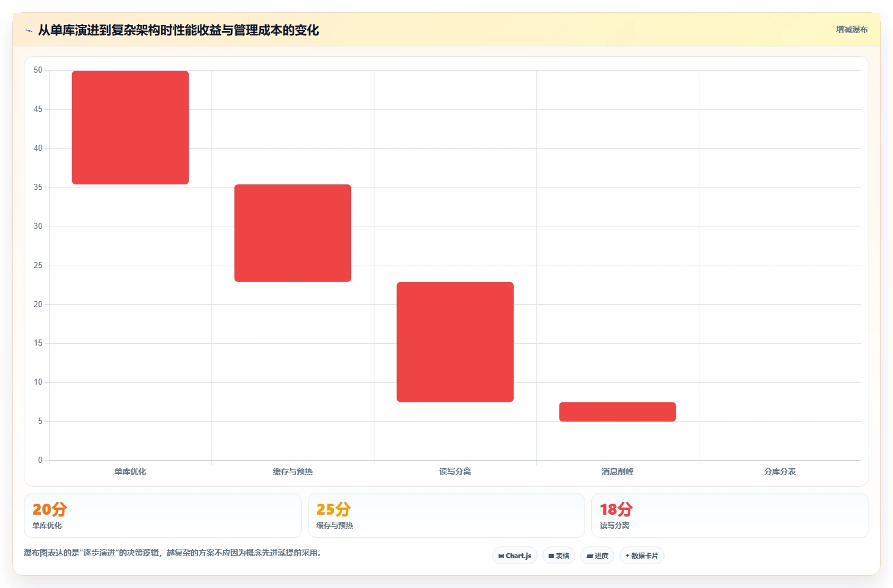Select the 单库优化 waterfall bar

(130, 128)
